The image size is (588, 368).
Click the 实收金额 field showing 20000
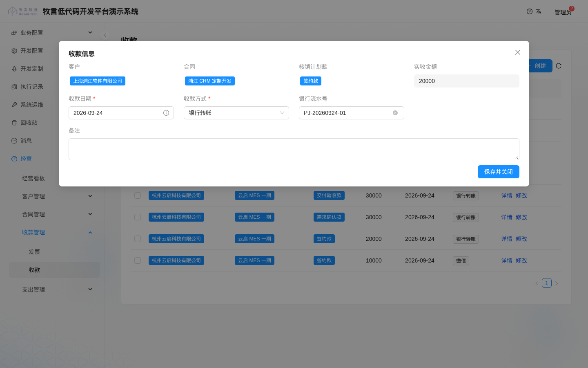tap(467, 81)
